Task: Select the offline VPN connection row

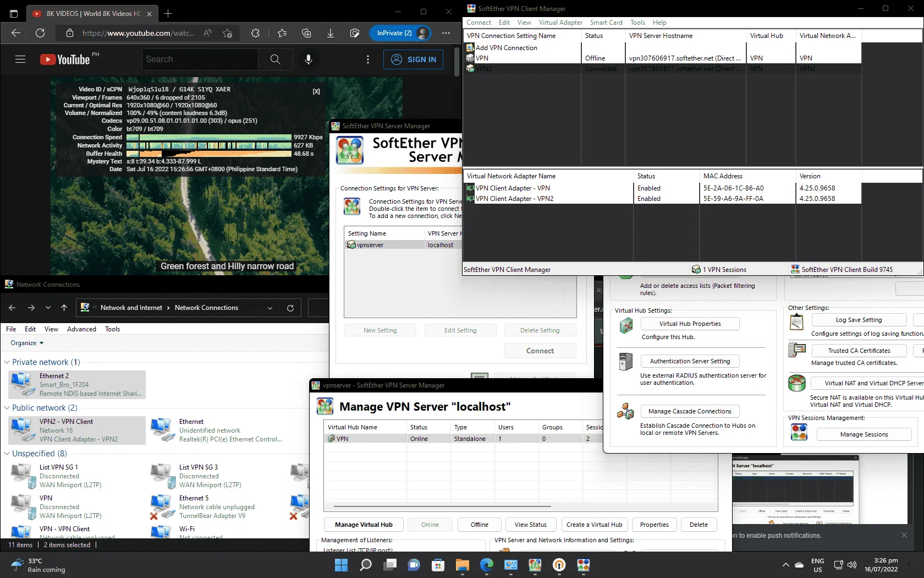Action: [x=663, y=58]
